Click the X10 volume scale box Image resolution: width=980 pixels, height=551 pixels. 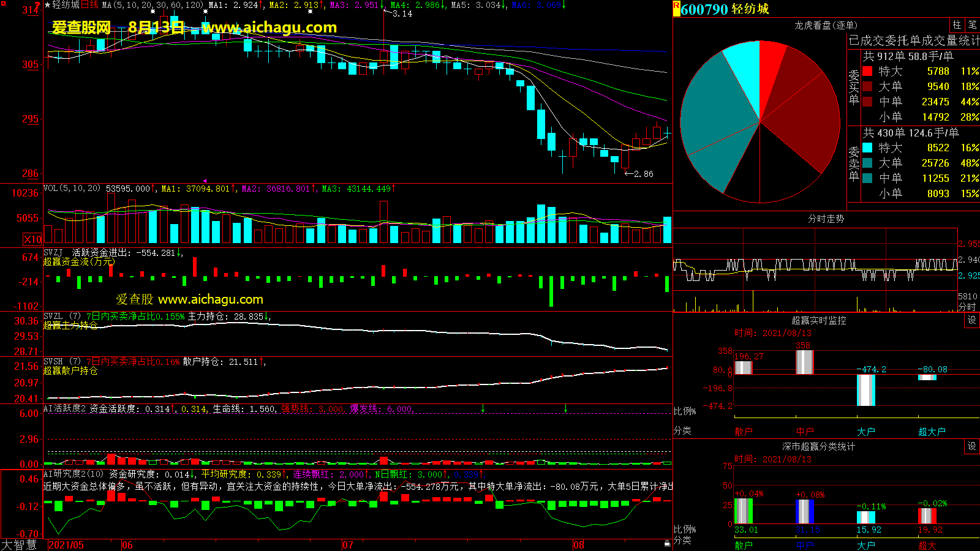(x=32, y=239)
